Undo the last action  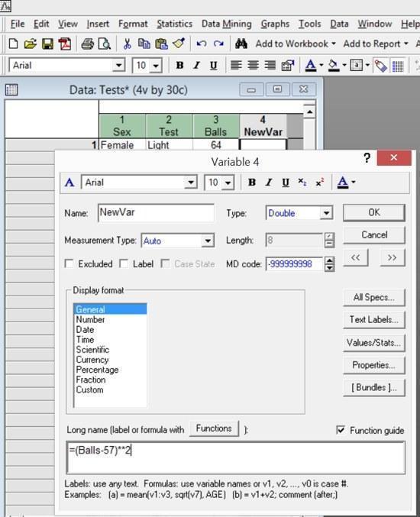202,44
